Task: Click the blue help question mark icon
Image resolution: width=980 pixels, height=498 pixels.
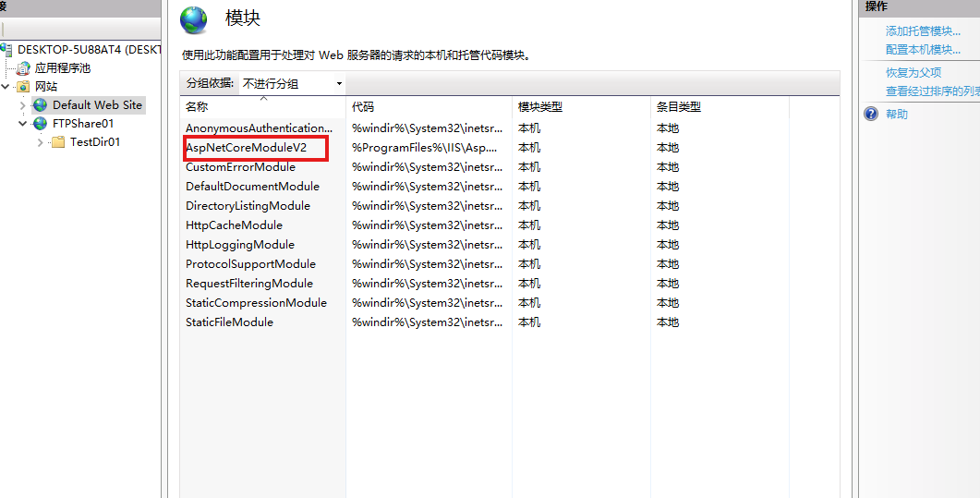Action: click(x=870, y=114)
